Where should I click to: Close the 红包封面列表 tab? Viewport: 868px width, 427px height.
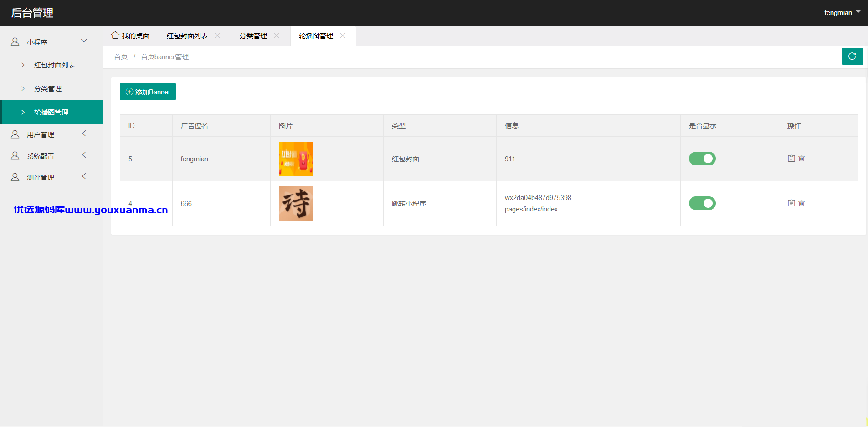pyautogui.click(x=217, y=36)
